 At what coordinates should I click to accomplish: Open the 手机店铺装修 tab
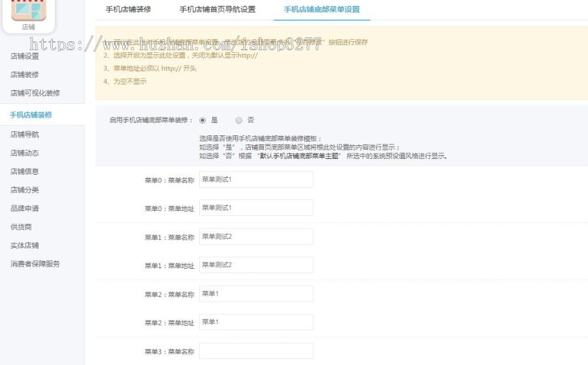[128, 9]
